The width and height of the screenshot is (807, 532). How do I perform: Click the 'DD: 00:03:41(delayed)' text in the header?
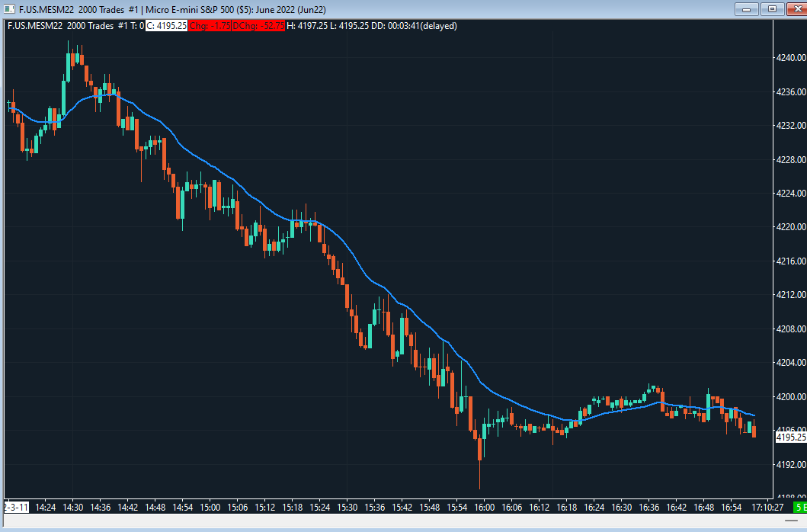[414, 26]
